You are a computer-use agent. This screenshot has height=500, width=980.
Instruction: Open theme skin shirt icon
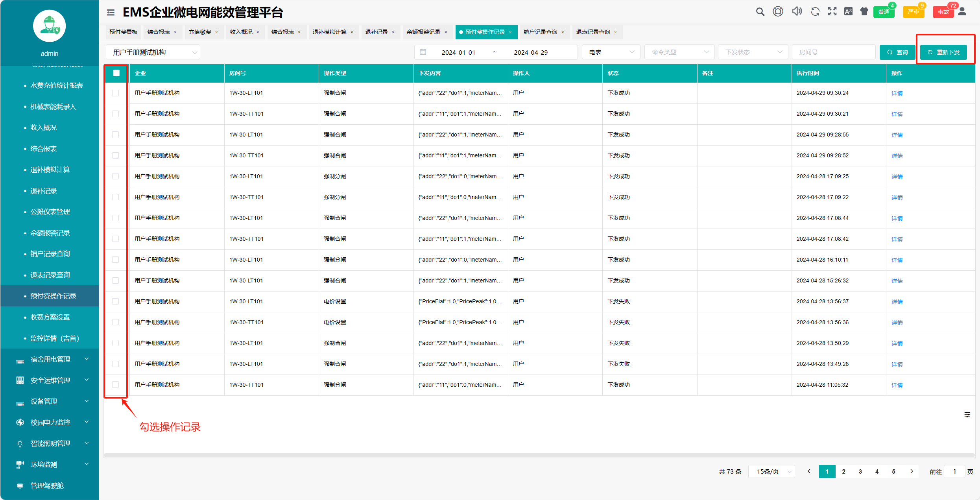click(864, 11)
